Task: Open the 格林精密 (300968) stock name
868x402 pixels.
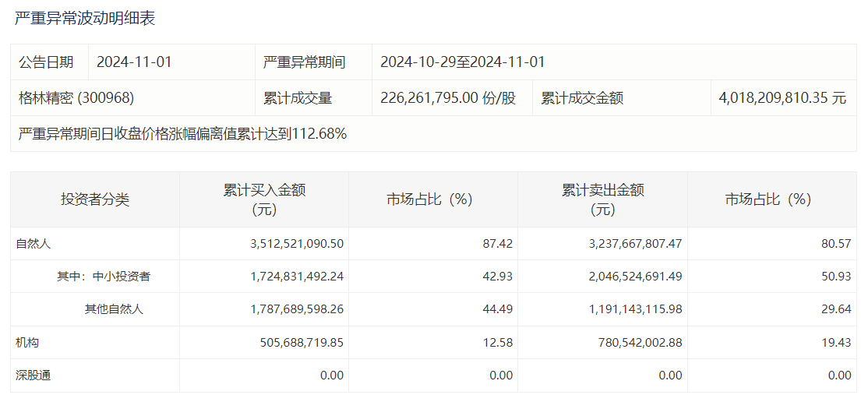Action: 76,98
